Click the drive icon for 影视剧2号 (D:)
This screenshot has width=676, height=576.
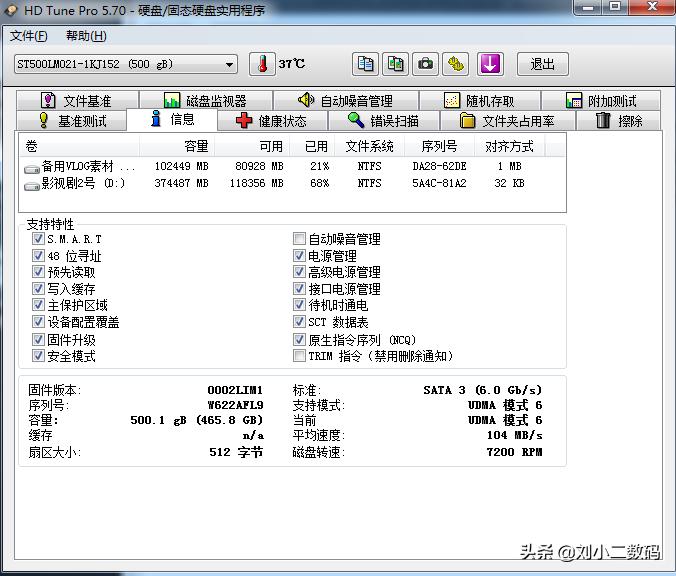tap(32, 186)
